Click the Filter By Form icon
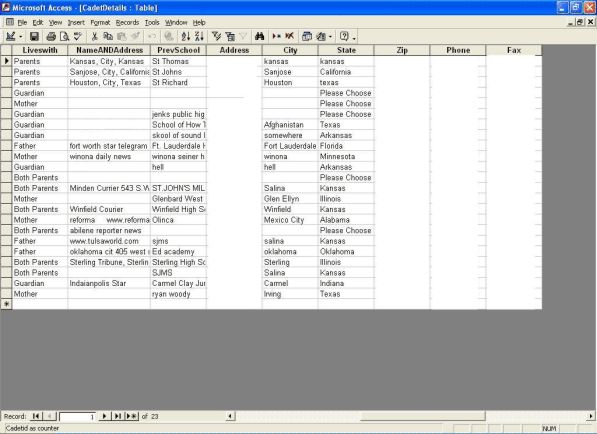This screenshot has width=597, height=434. point(230,37)
